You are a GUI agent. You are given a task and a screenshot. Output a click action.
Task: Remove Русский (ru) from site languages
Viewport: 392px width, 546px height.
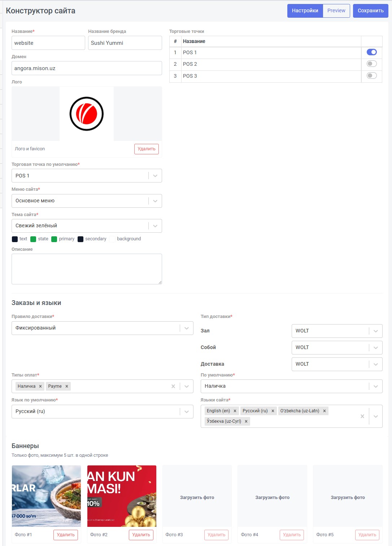(x=273, y=411)
